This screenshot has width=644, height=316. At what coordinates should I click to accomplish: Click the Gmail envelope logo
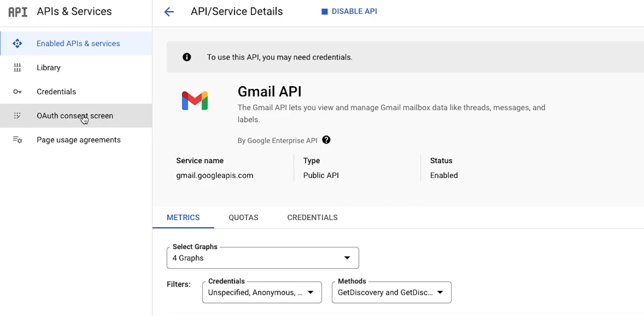point(195,101)
